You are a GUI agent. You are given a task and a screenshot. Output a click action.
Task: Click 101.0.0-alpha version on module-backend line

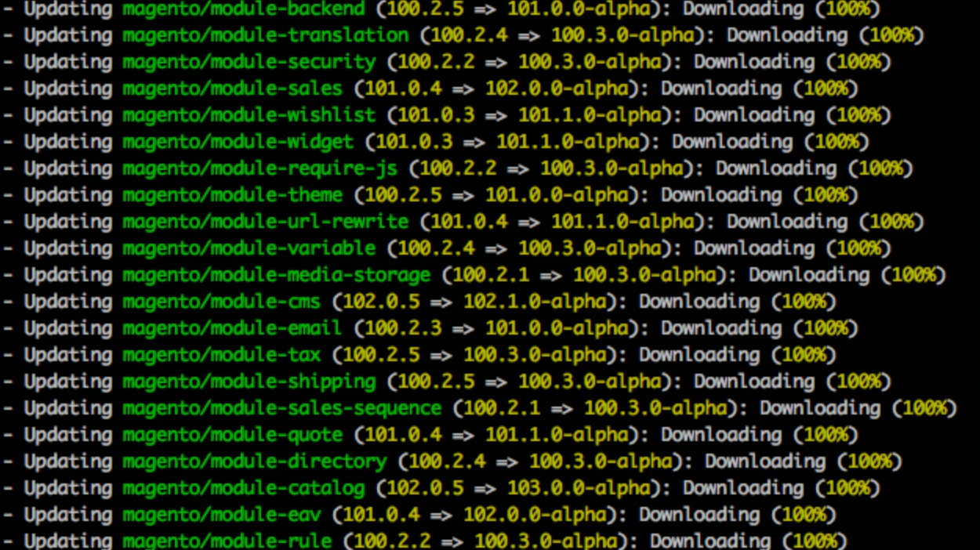pyautogui.click(x=579, y=9)
